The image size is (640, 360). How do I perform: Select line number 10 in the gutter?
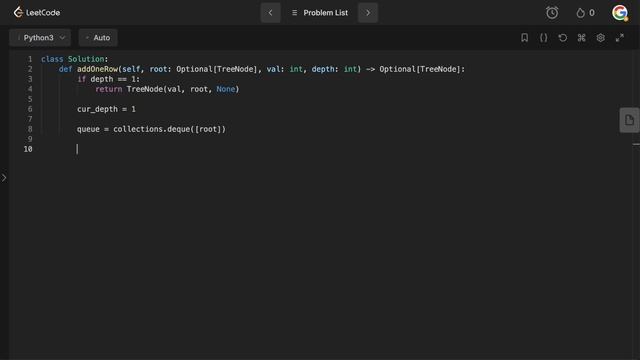click(x=28, y=149)
